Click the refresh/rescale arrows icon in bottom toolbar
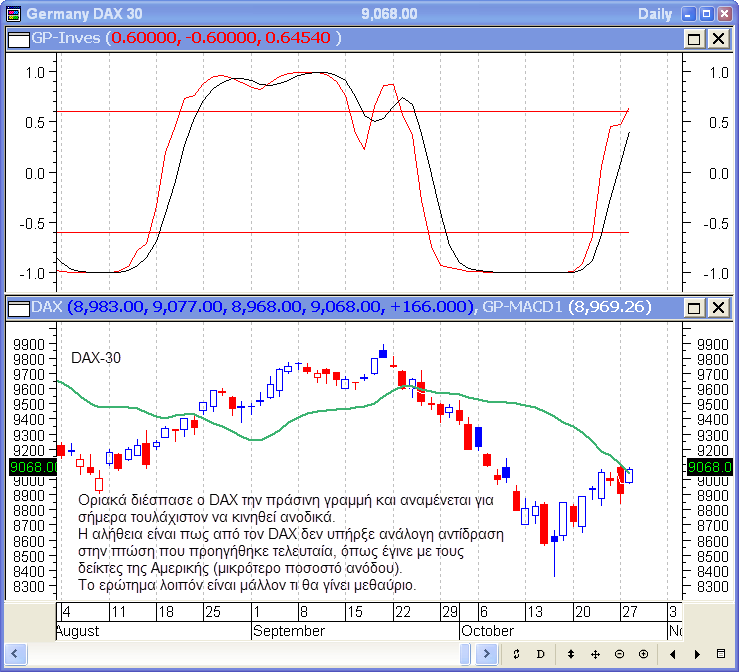The image size is (739, 672). click(516, 653)
